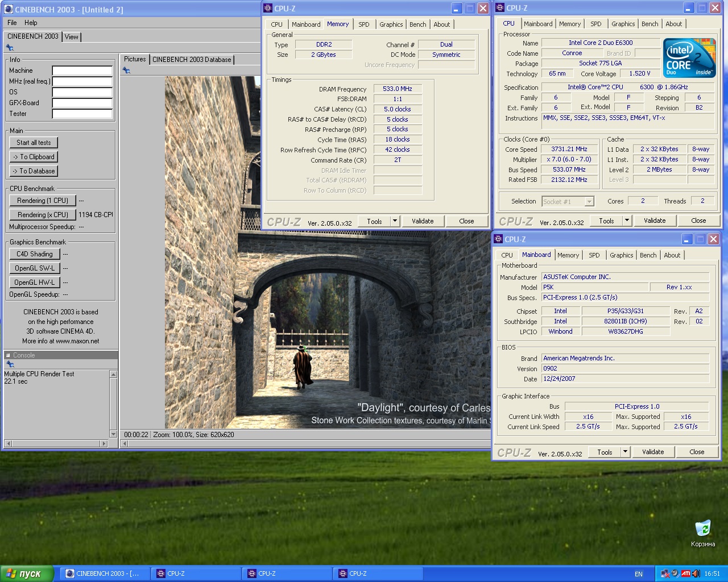Image resolution: width=728 pixels, height=582 pixels.
Task: Open the Recycle Bin (Корзина) desktop icon
Action: tap(703, 533)
